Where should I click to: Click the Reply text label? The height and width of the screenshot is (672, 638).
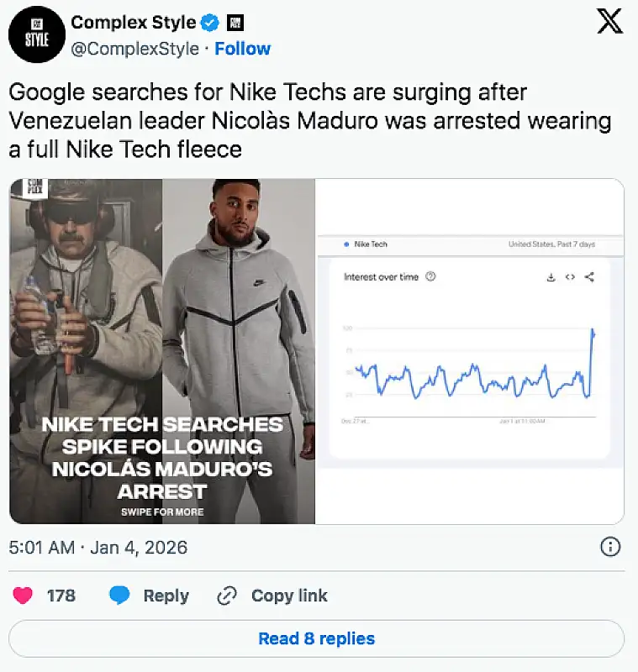pos(166,596)
